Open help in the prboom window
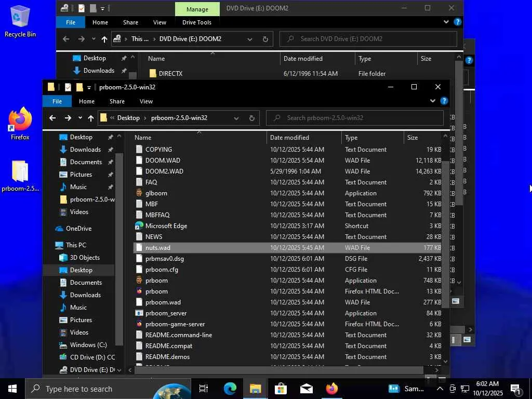 point(444,101)
